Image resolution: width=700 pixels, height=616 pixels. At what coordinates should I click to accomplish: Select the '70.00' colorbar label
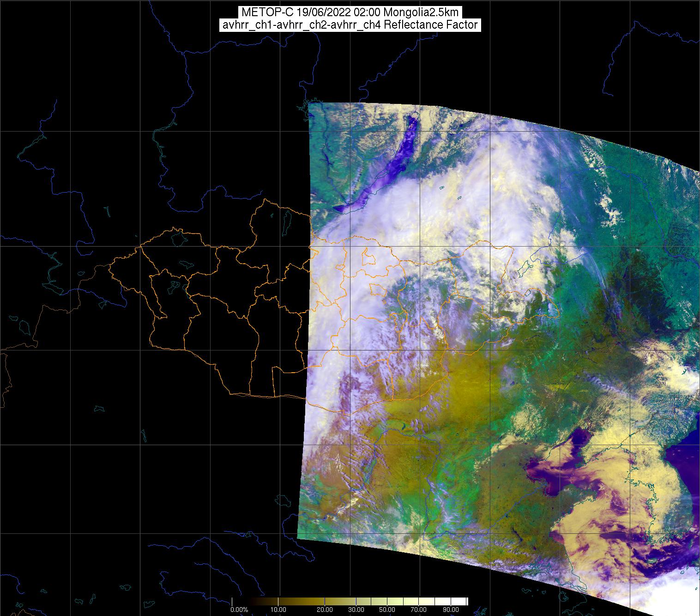pos(419,610)
